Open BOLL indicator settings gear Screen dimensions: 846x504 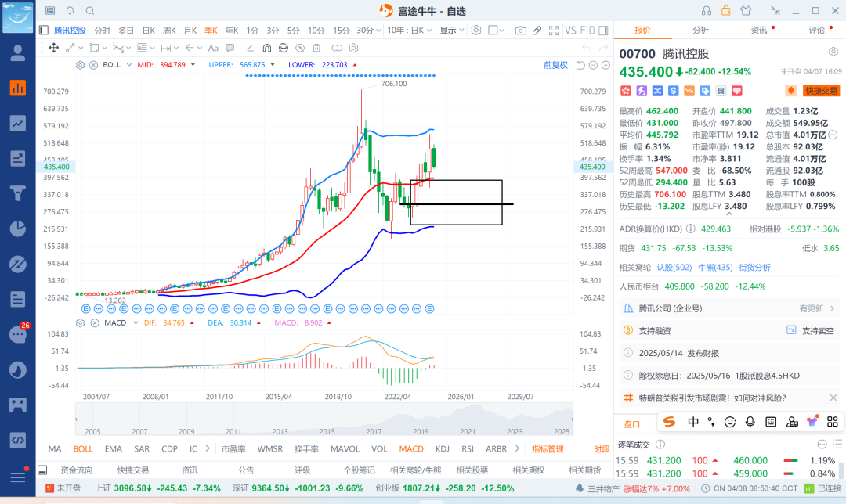tap(81, 65)
